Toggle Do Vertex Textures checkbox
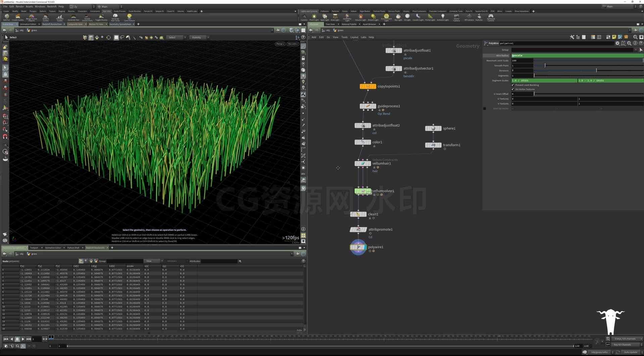Screen dimensions: 644x356 click(513, 89)
